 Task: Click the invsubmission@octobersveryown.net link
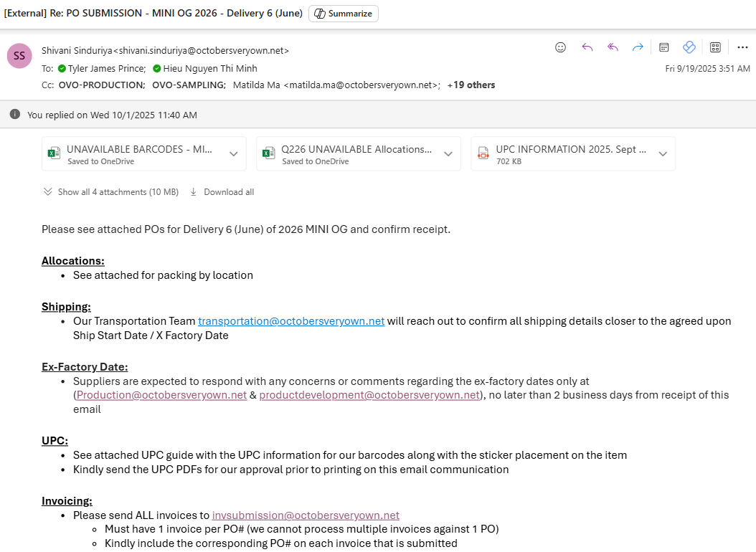coord(306,515)
